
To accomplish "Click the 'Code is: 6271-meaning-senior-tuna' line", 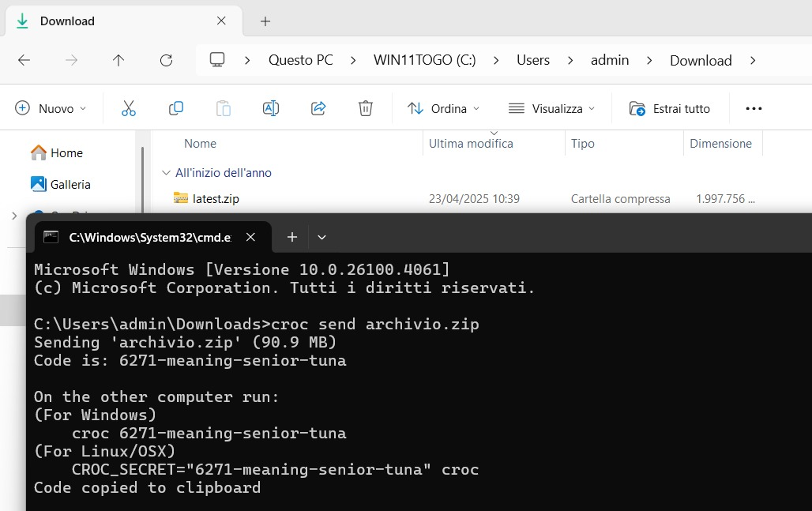I will pyautogui.click(x=190, y=360).
